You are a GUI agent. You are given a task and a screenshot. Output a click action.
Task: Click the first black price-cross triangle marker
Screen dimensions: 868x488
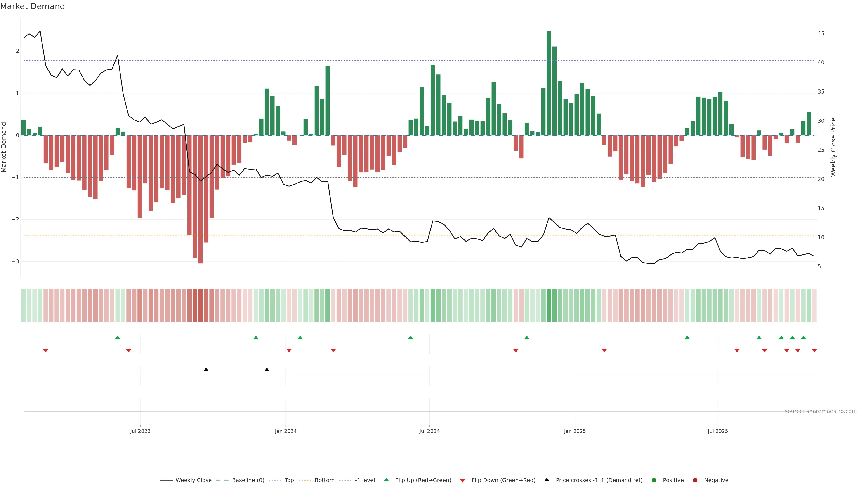pyautogui.click(x=206, y=370)
